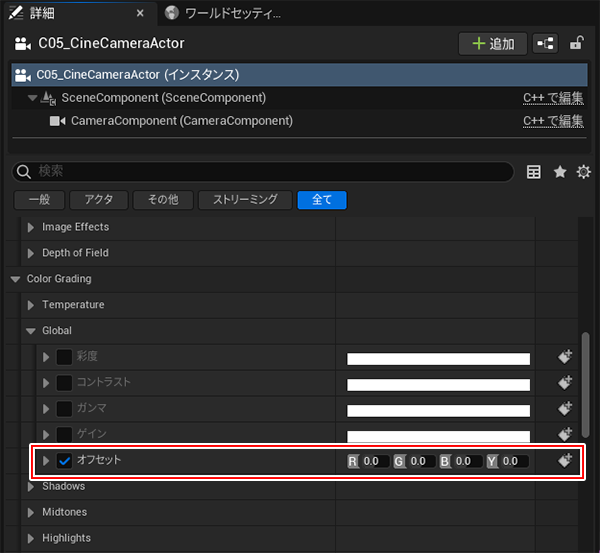Click the keyframe icon on the オフセット row
The width and height of the screenshot is (600, 553).
565,461
